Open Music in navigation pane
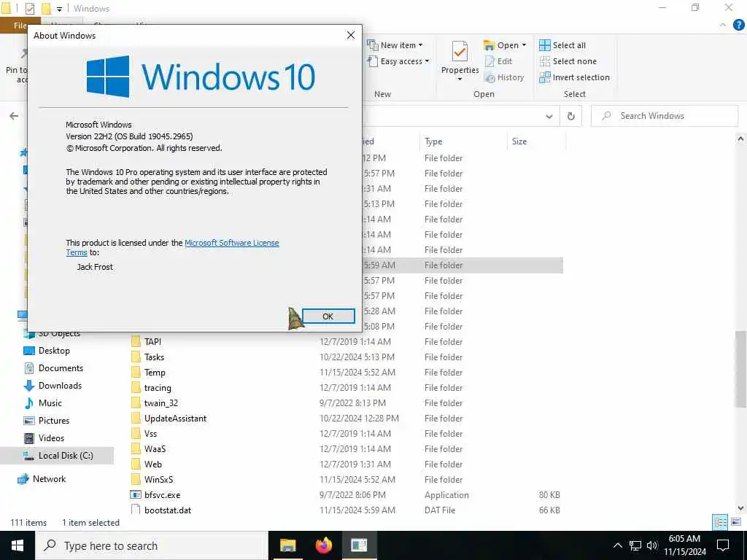The height and width of the screenshot is (560, 747). [x=50, y=403]
